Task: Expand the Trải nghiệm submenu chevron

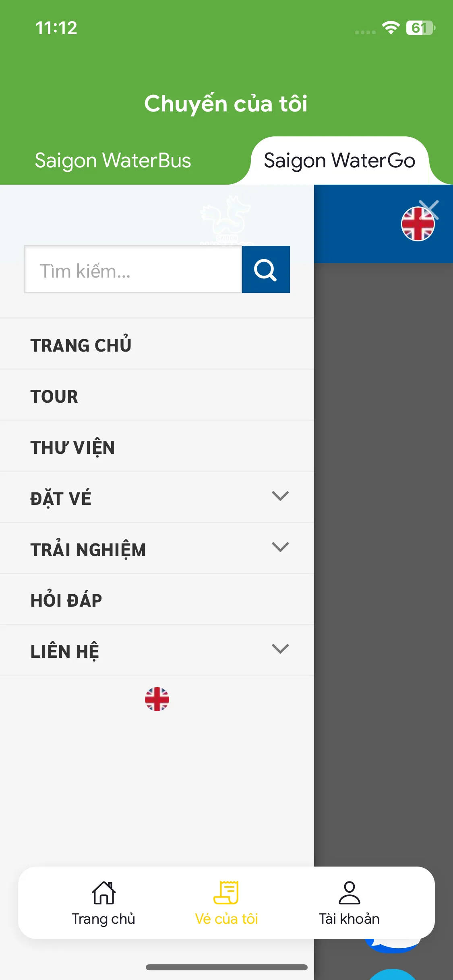Action: click(x=280, y=547)
